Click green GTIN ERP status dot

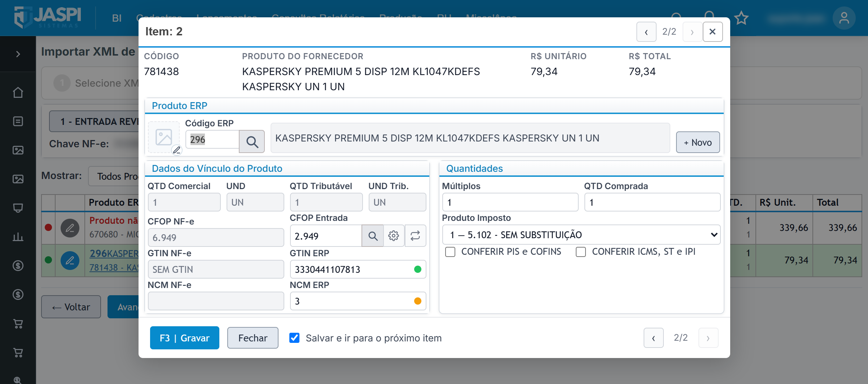pyautogui.click(x=418, y=269)
